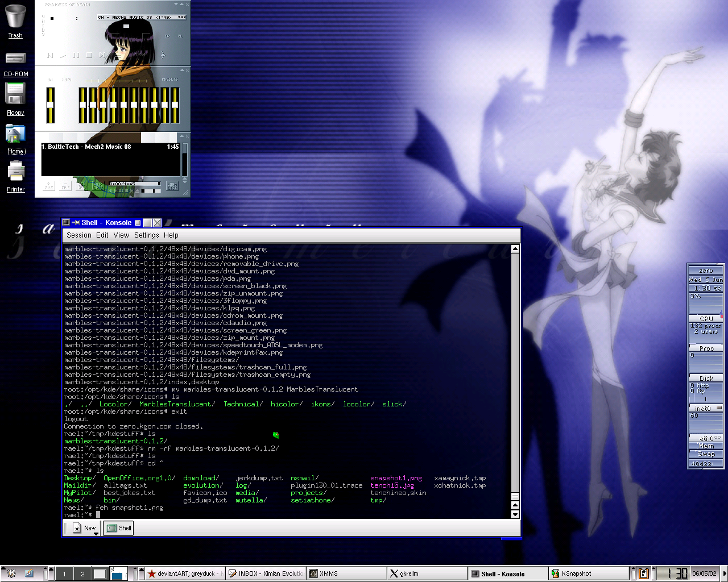Switch to virtual desktop 2
728x582 pixels.
[x=82, y=573]
